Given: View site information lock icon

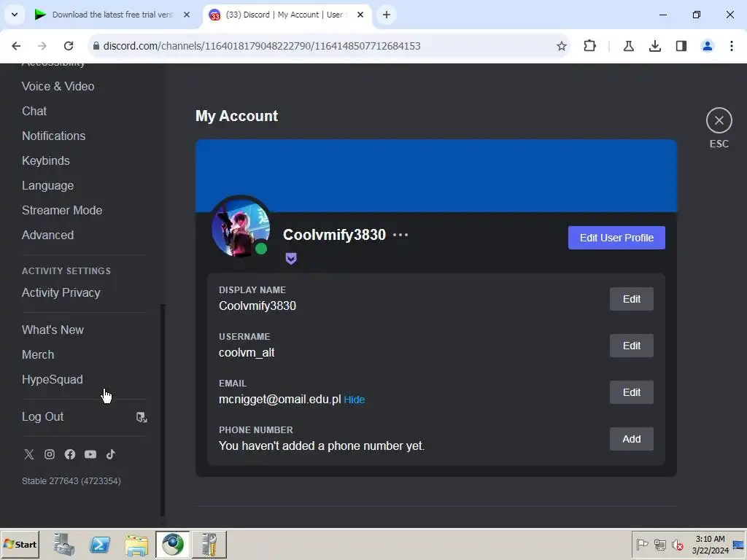Looking at the screenshot, I should 96,46.
